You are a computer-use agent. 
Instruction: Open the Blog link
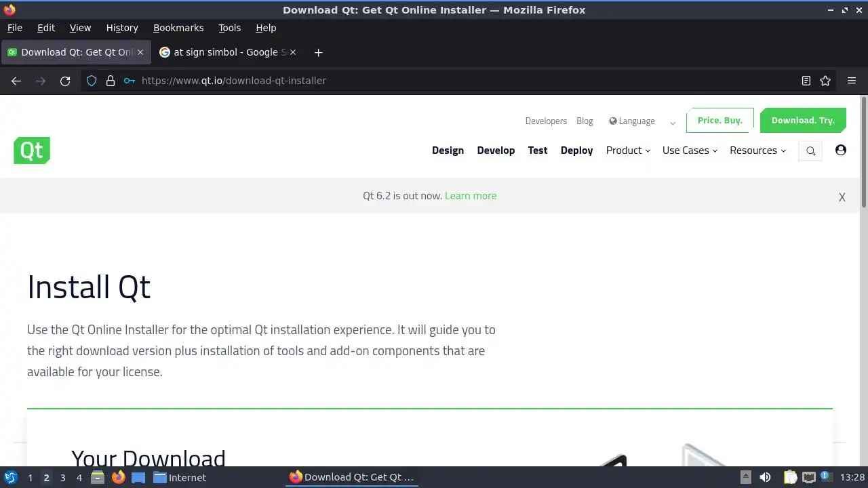(x=585, y=121)
